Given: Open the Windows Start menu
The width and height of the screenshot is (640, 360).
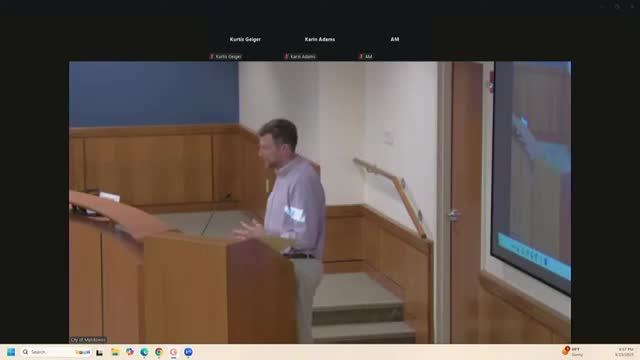Looking at the screenshot, I should [11, 352].
